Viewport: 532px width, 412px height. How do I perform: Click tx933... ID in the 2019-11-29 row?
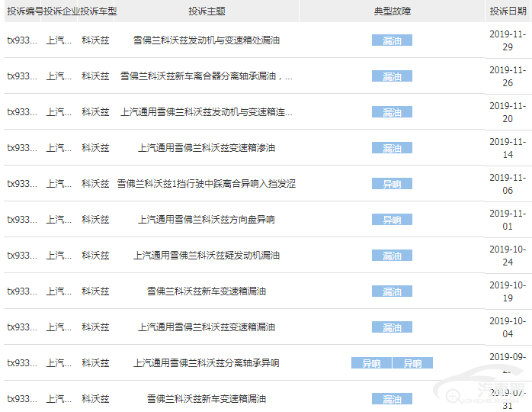pyautogui.click(x=22, y=40)
